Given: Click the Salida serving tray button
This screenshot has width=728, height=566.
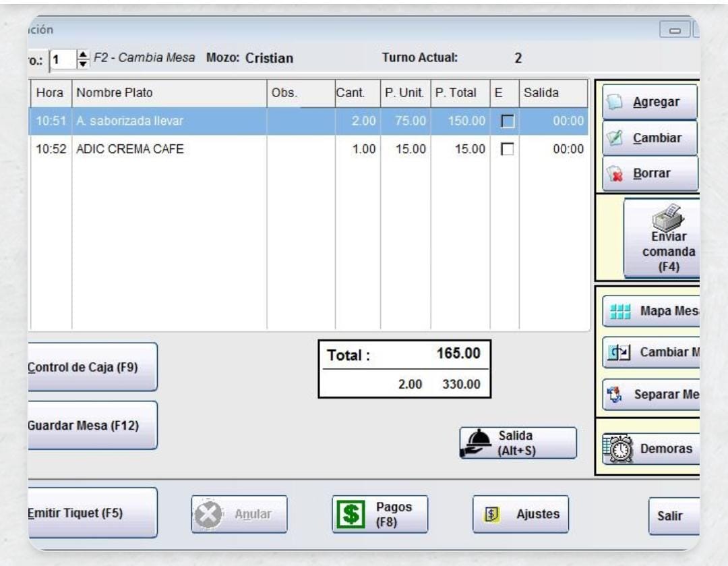Looking at the screenshot, I should pyautogui.click(x=518, y=443).
